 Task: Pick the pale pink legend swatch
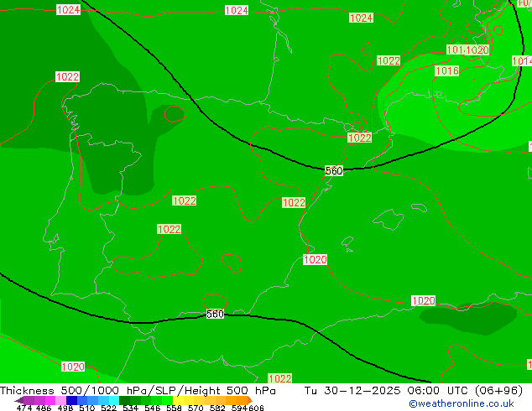[x=60, y=400]
